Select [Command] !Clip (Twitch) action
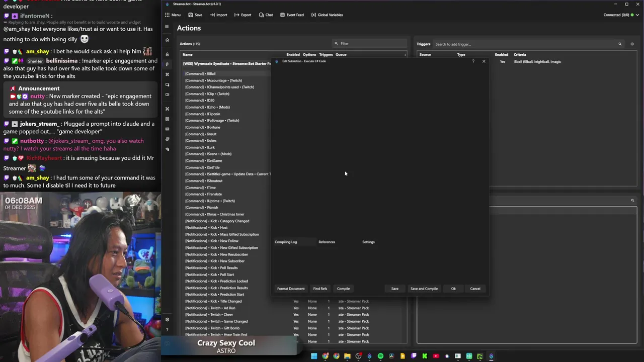 tap(207, 94)
